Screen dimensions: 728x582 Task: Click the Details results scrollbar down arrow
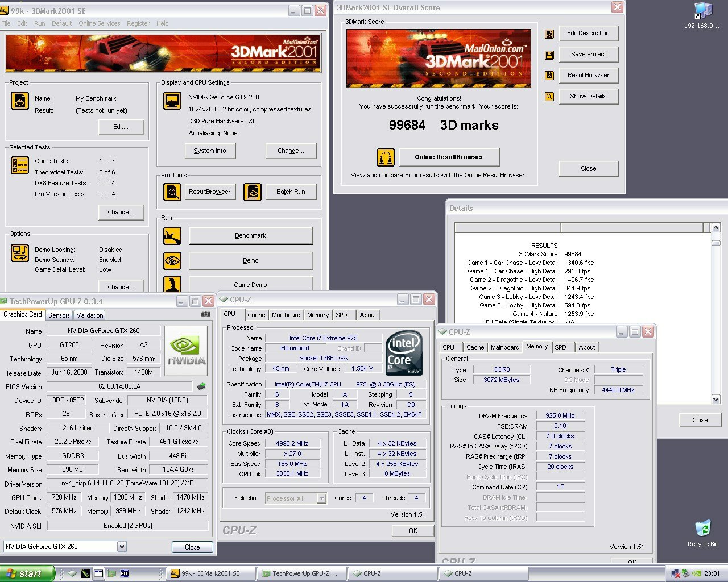point(716,400)
